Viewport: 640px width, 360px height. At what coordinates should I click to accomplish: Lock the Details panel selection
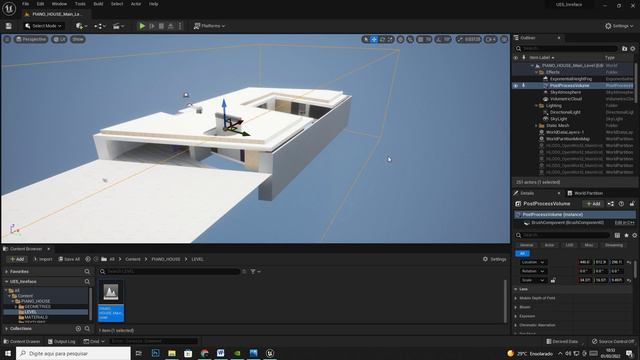632,204
